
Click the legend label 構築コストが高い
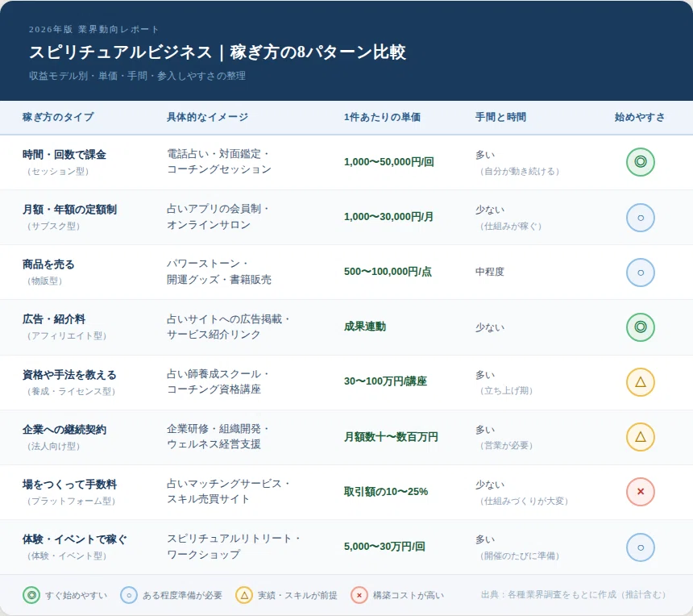pos(409,596)
